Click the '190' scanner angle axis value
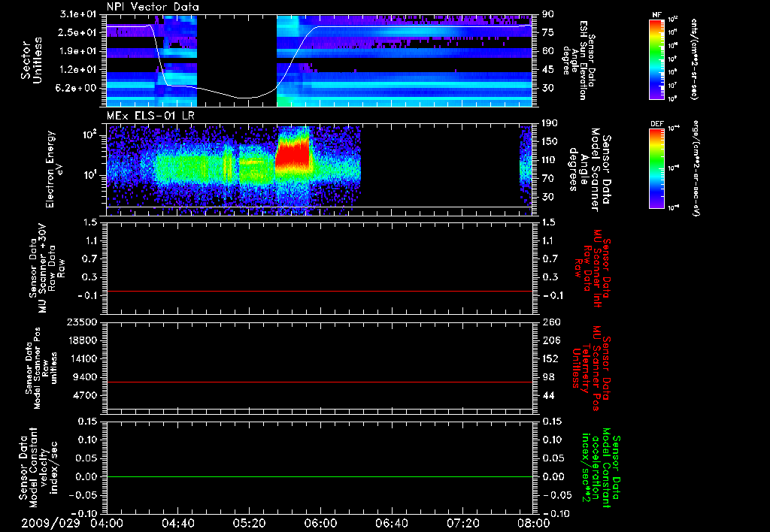Viewport: 770px width, 532px height. [550, 123]
